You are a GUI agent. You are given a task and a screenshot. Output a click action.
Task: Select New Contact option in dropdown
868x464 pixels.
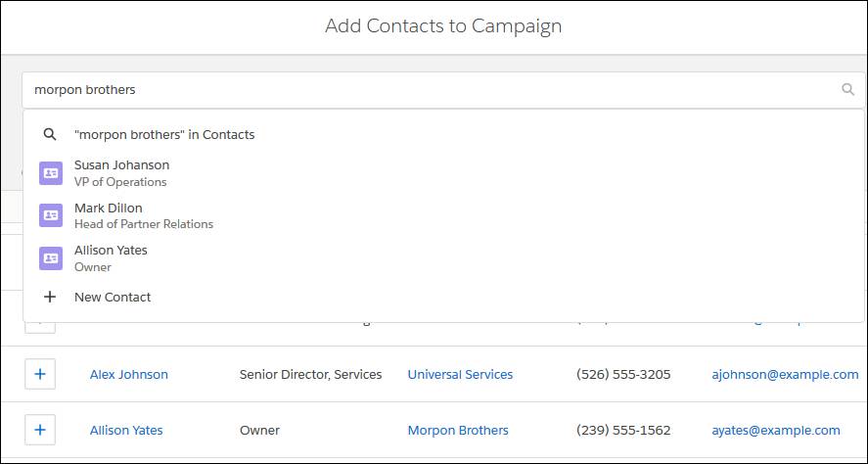443,297
